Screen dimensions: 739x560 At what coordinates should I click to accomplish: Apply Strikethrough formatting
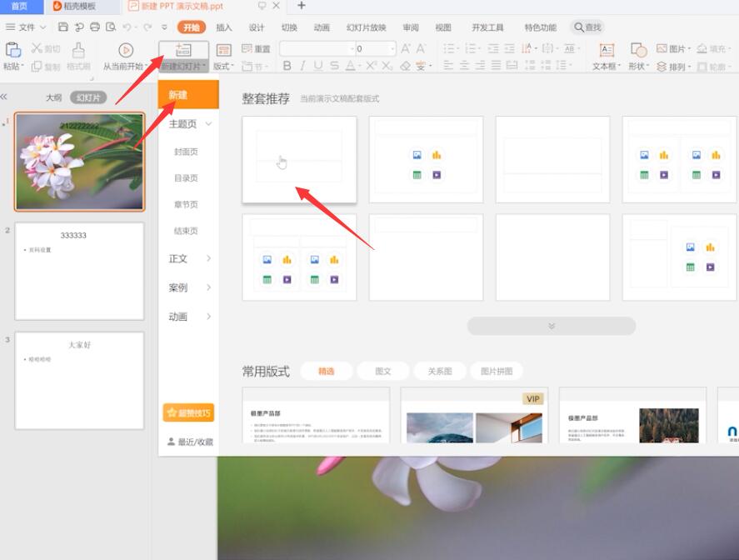click(334, 66)
